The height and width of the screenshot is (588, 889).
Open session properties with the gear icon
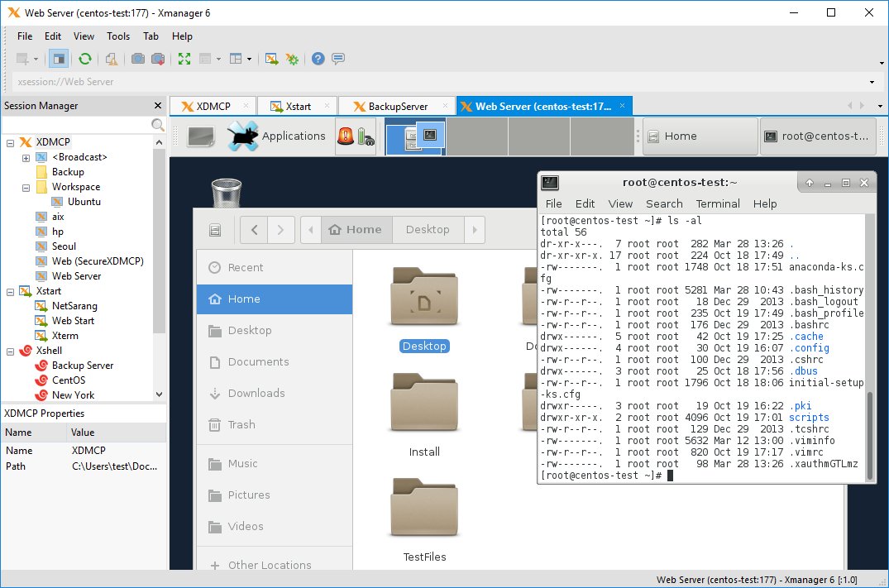tap(292, 58)
